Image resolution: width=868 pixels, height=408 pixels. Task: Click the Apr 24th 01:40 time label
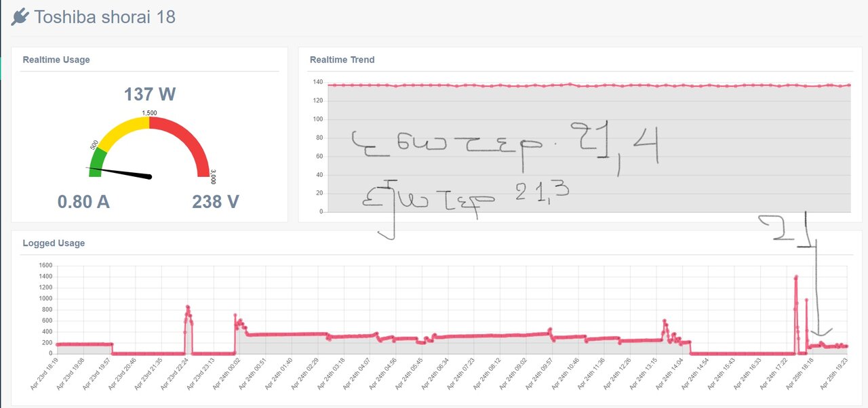pos(279,373)
